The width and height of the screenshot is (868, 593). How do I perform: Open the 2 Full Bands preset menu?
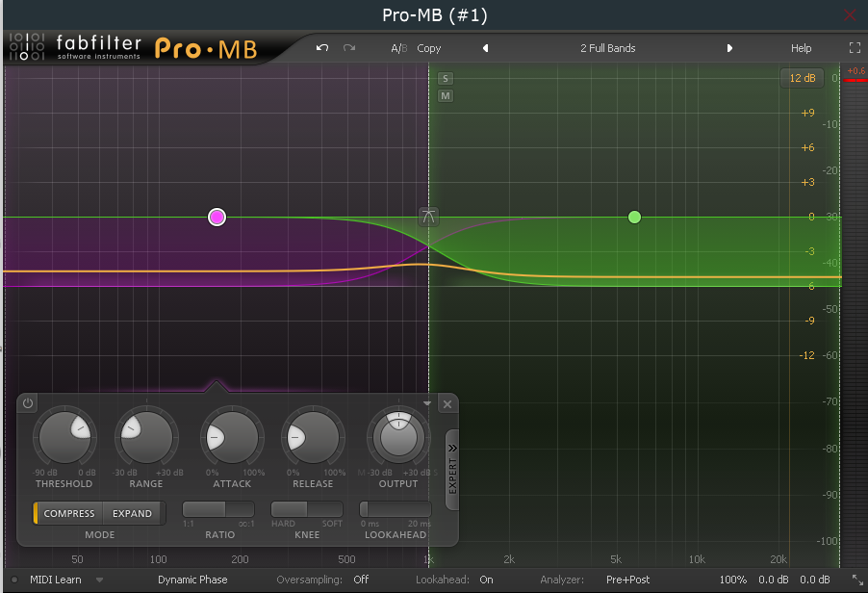pyautogui.click(x=608, y=48)
